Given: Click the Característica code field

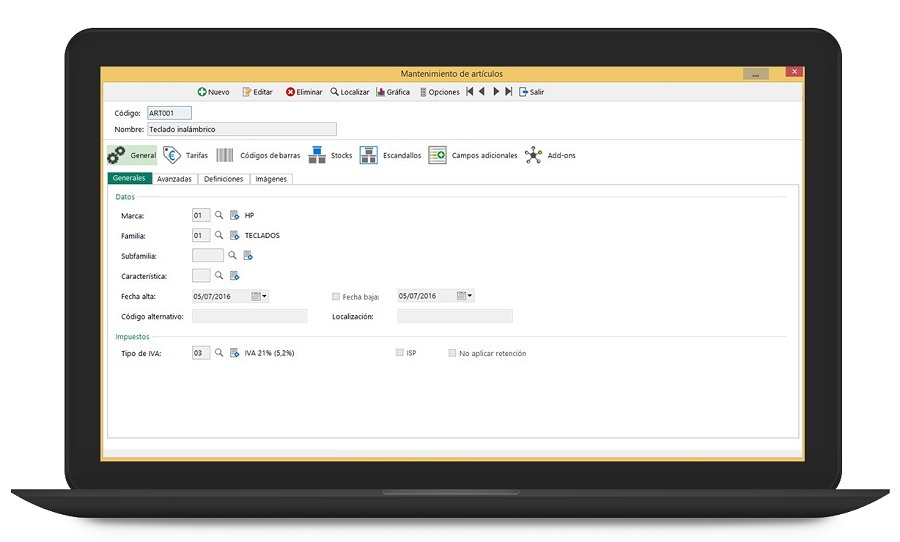Looking at the screenshot, I should tap(201, 276).
